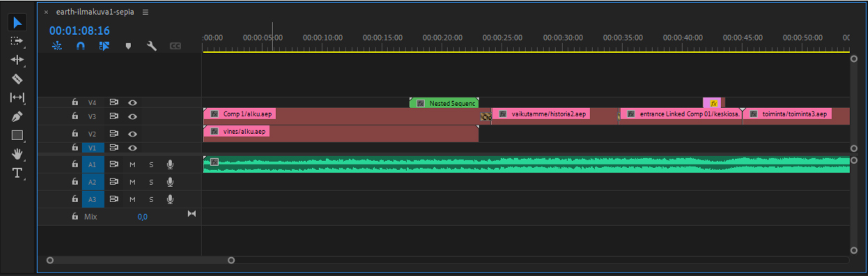Mute track A3 with M button
This screenshot has height=276, width=868.
click(132, 199)
